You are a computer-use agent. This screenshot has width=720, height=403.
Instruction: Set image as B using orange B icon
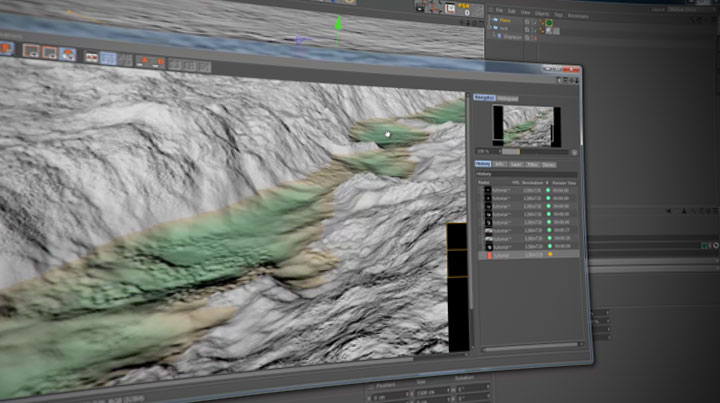159,62
